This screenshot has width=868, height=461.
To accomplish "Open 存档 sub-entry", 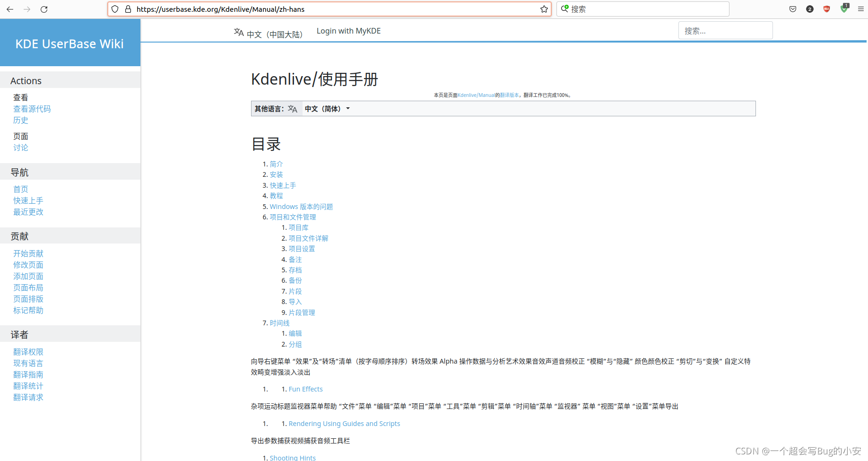I will click(295, 270).
